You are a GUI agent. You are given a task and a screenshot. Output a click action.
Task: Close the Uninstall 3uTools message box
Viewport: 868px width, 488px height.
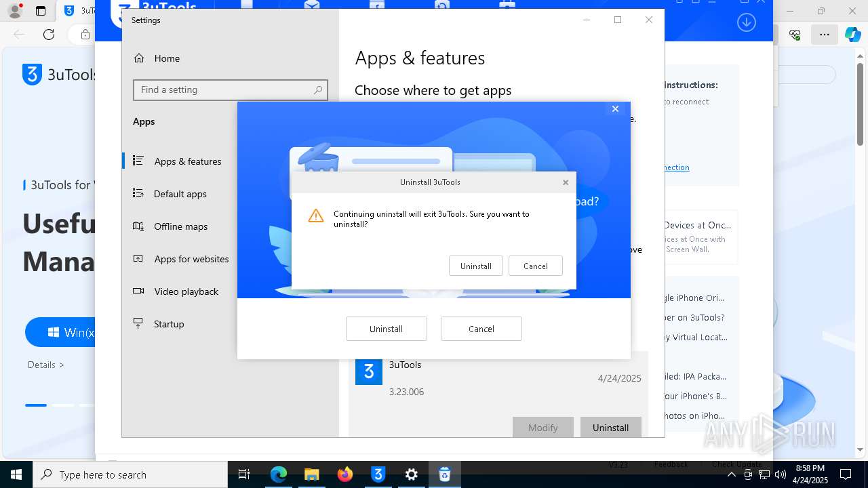[566, 182]
